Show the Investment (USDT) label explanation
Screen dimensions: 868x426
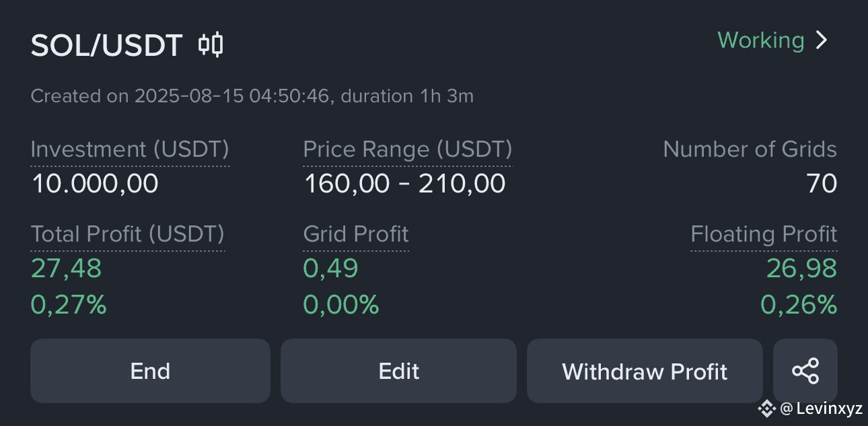[130, 149]
